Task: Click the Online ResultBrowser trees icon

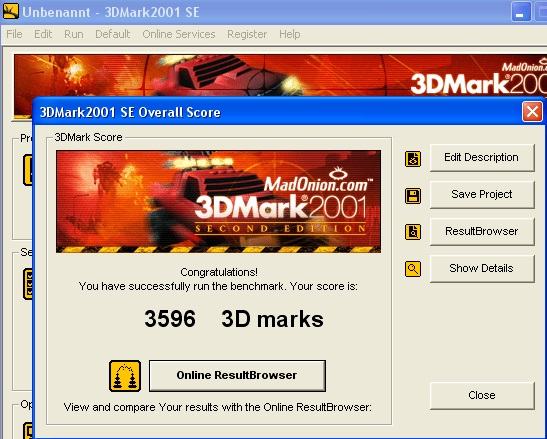Action: [x=125, y=376]
